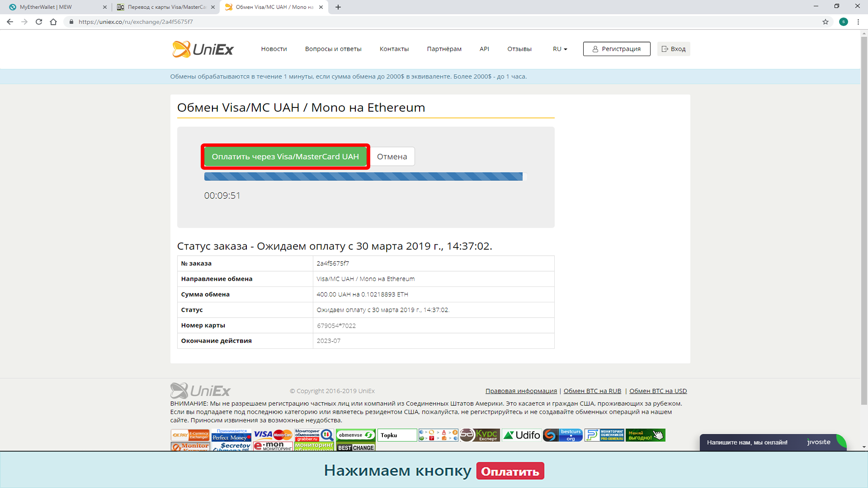View the site security padlock info
The image size is (868, 488).
tap(71, 22)
